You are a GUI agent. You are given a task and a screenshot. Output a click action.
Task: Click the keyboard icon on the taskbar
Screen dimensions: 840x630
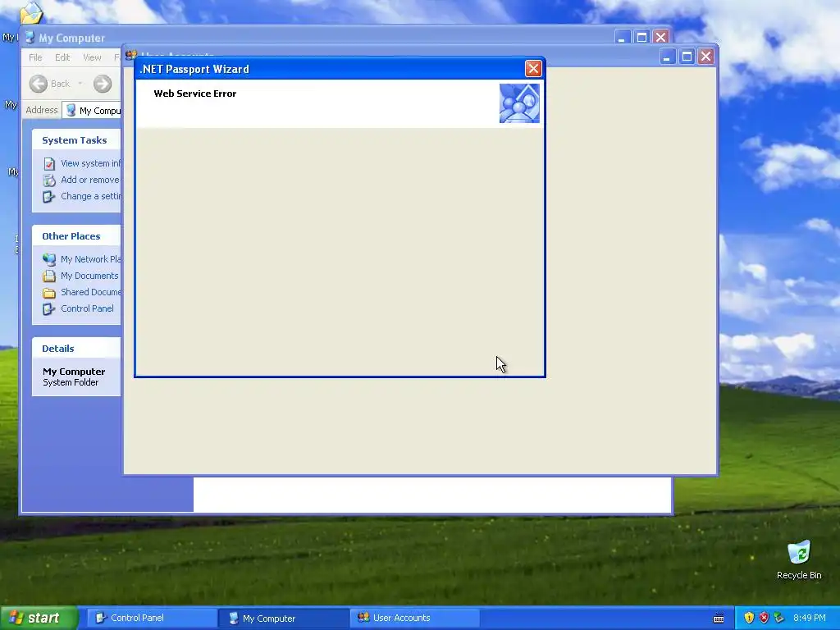click(719, 619)
